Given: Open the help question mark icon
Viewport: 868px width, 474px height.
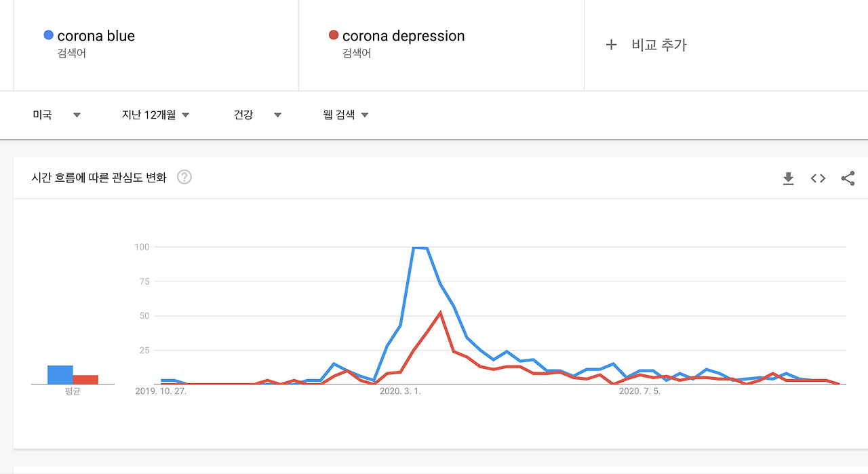Looking at the screenshot, I should click(184, 177).
